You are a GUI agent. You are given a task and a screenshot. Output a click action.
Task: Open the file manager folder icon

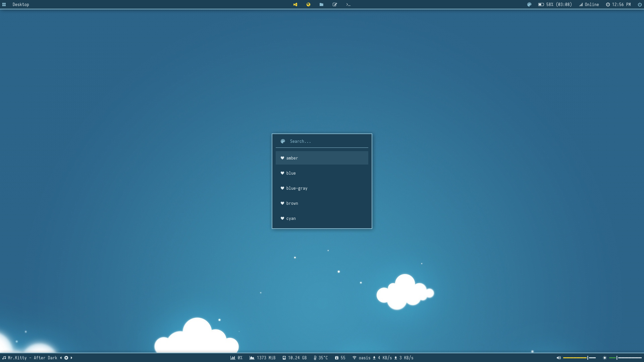[321, 5]
